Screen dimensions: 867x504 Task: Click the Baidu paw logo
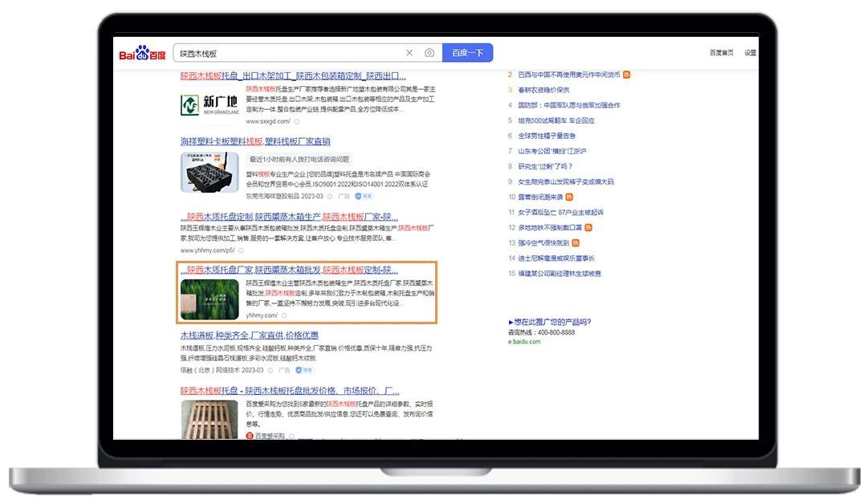point(142,54)
